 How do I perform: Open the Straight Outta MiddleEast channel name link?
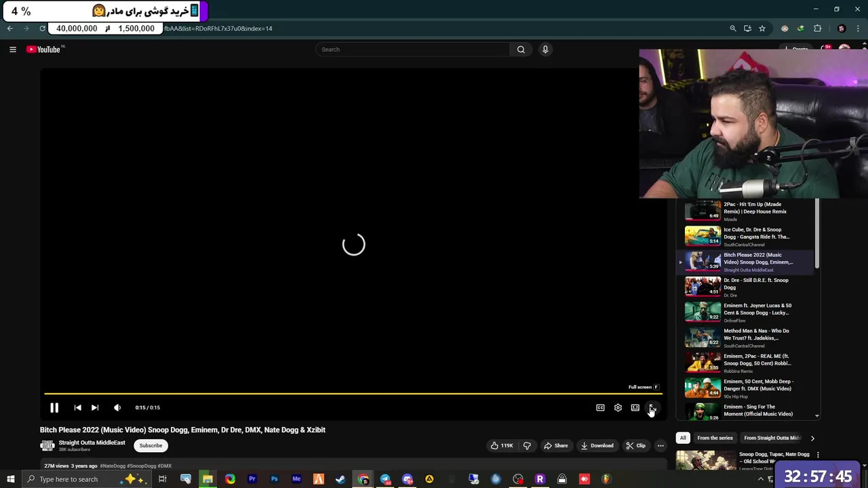tap(92, 443)
